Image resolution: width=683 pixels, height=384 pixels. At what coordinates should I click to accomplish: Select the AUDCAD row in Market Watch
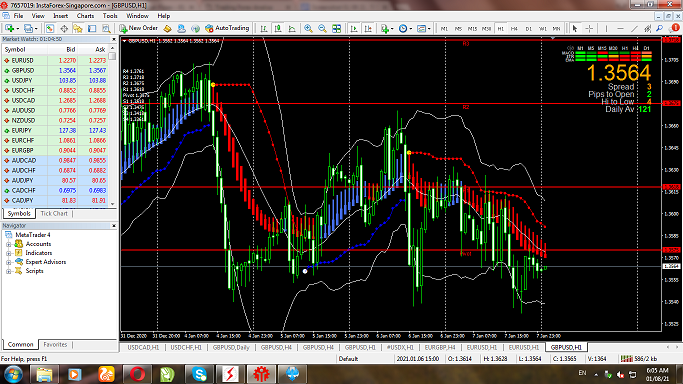pos(55,161)
